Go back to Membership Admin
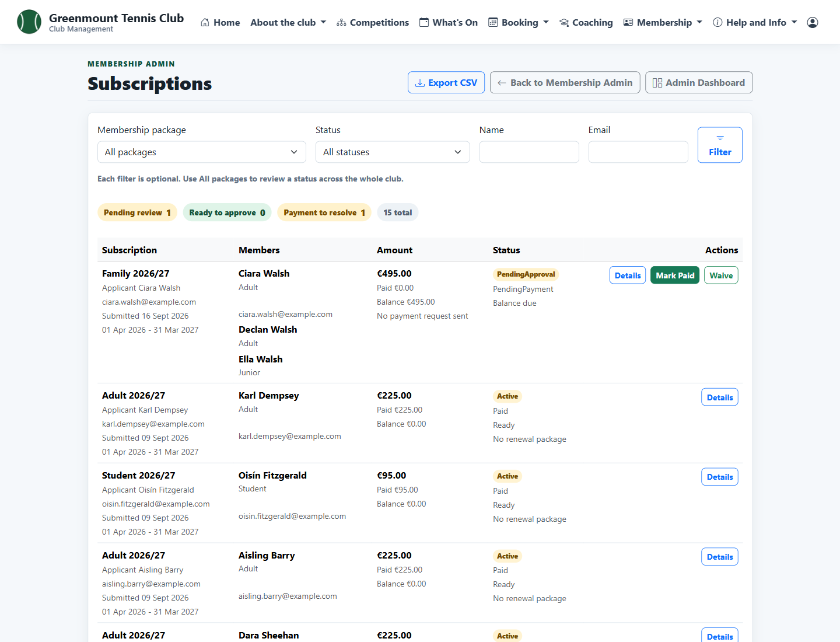840x642 pixels. pyautogui.click(x=565, y=83)
